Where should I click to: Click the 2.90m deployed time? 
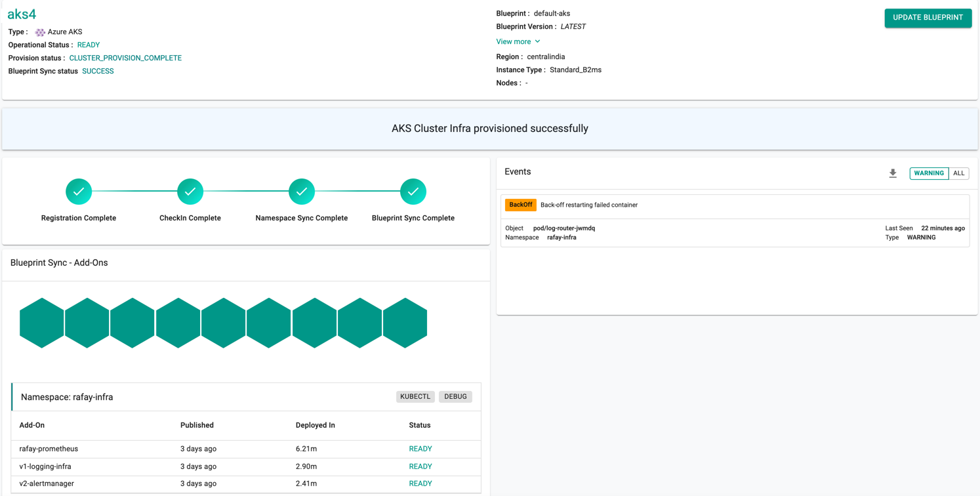[x=306, y=467]
